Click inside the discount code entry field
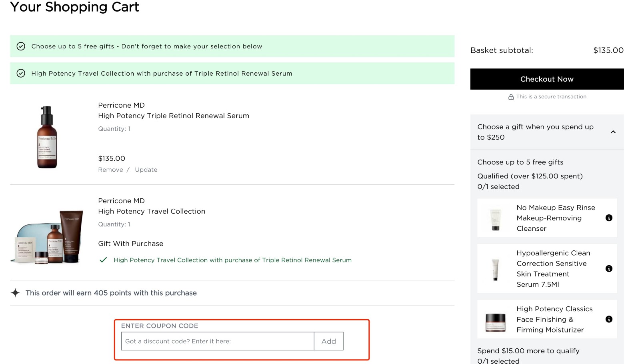The width and height of the screenshot is (640, 364). pyautogui.click(x=216, y=341)
